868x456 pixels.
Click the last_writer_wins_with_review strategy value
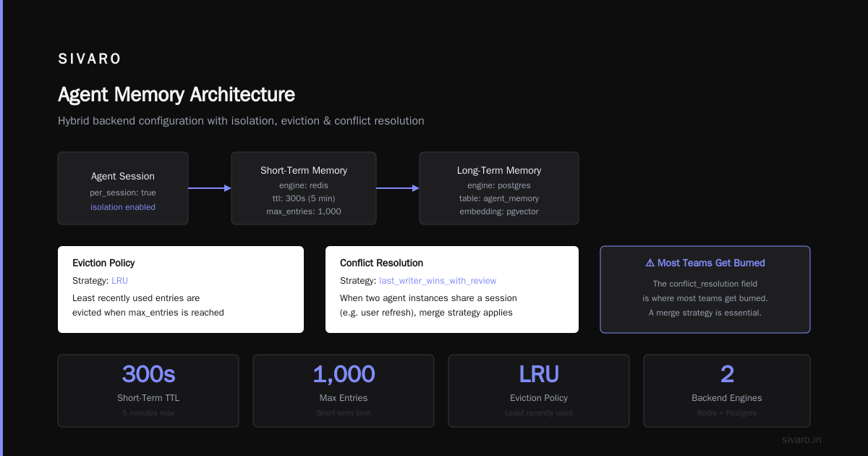click(x=438, y=280)
